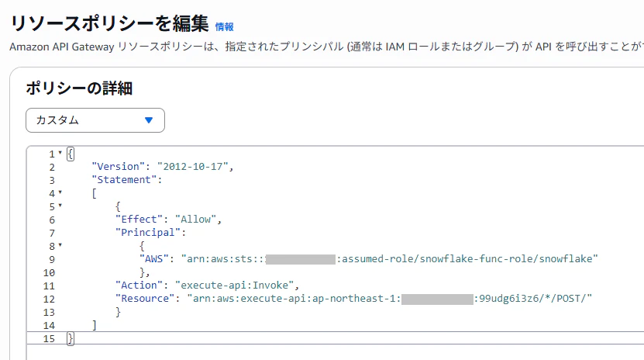
Task: Select line number 15 in the gutter
Action: (49, 338)
